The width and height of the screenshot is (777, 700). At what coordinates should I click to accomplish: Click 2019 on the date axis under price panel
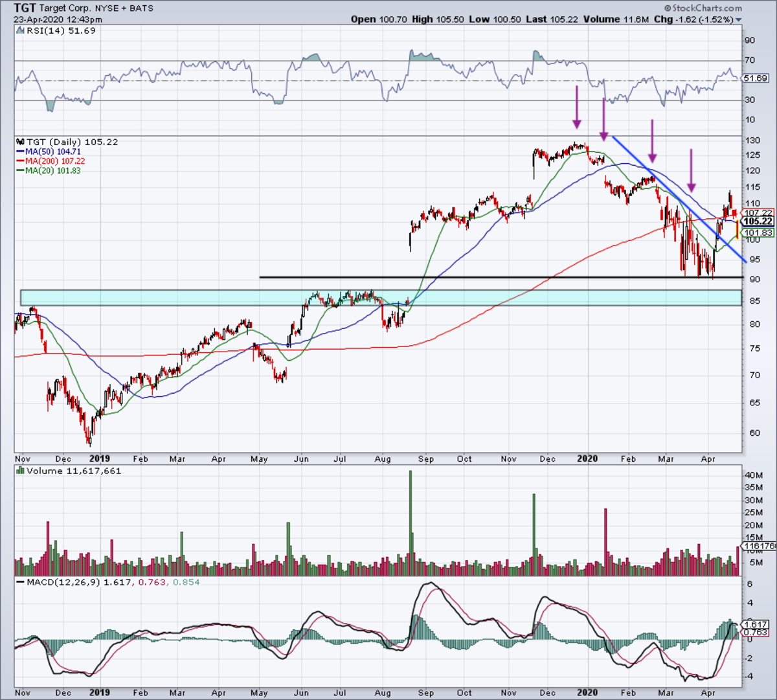pyautogui.click(x=100, y=458)
